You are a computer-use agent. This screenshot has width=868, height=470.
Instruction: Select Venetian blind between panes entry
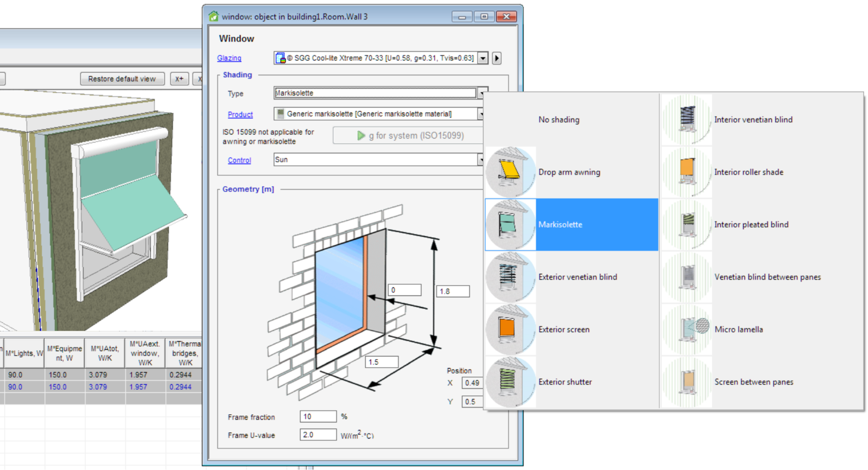coord(767,277)
